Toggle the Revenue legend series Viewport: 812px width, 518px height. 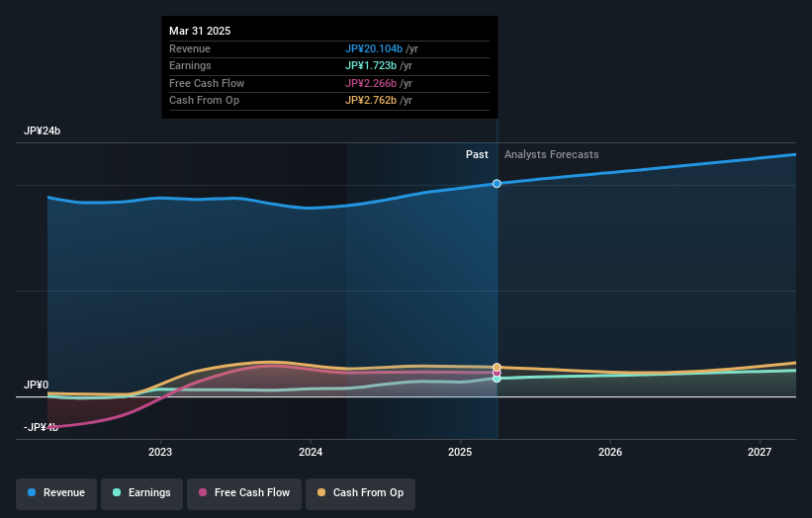tap(56, 493)
